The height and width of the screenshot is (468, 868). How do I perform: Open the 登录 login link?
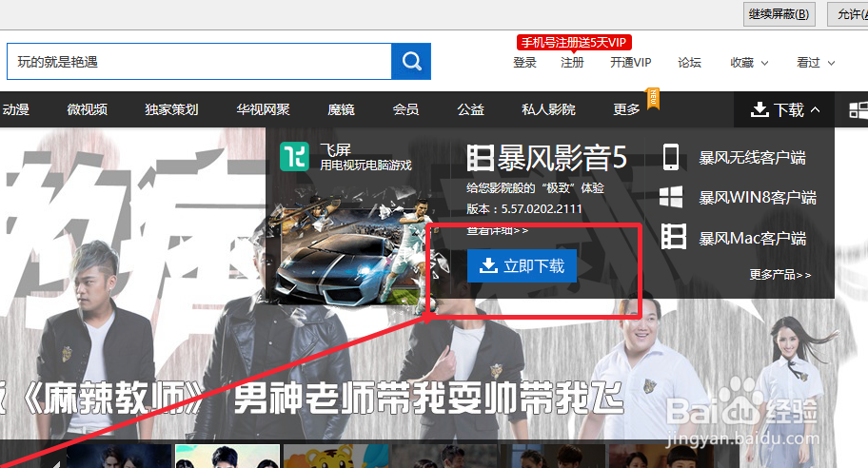click(524, 63)
